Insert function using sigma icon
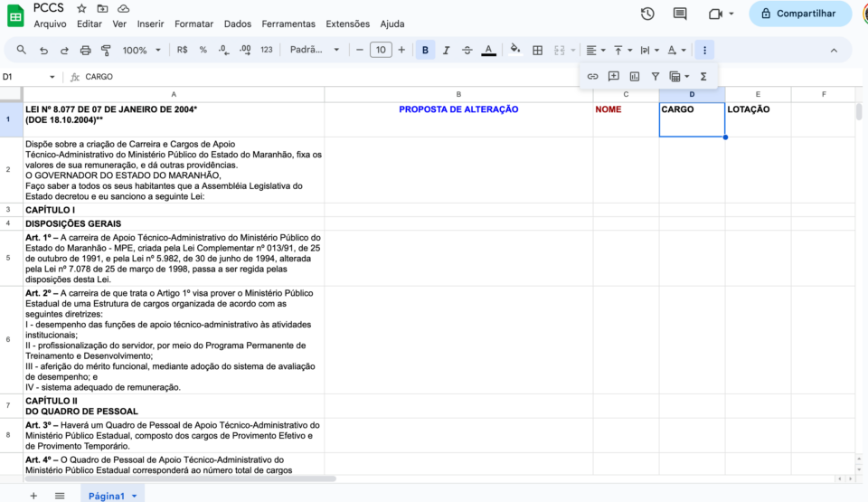868x502 pixels. pos(703,77)
